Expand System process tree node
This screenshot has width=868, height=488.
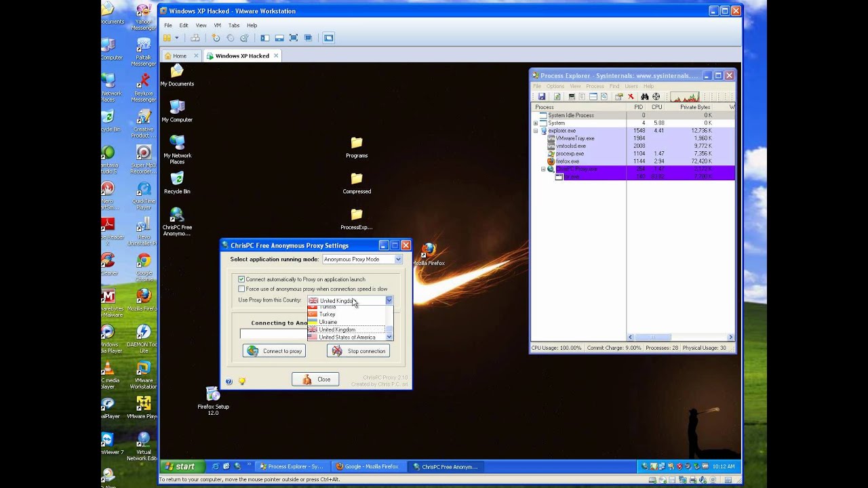click(x=536, y=123)
